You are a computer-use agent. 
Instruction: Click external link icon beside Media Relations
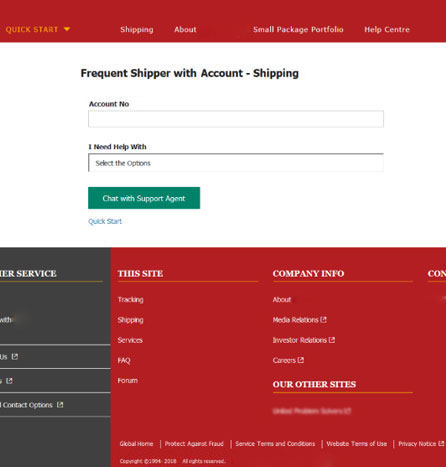[323, 320]
